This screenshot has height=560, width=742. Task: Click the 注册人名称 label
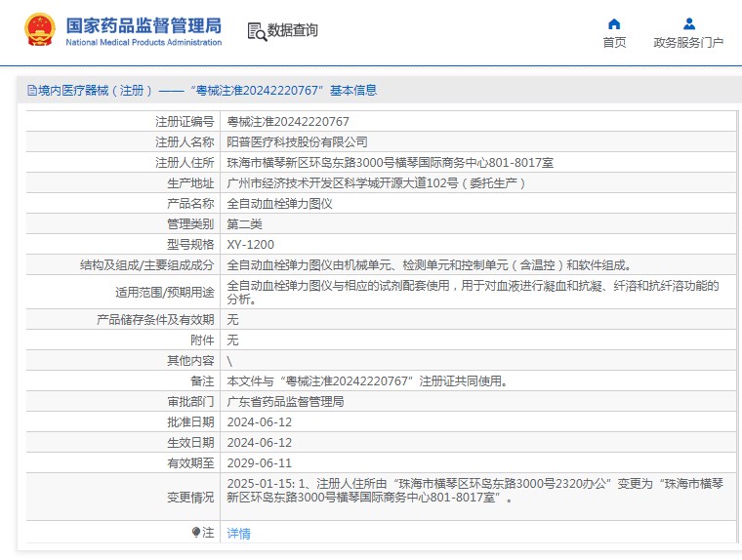click(x=185, y=141)
